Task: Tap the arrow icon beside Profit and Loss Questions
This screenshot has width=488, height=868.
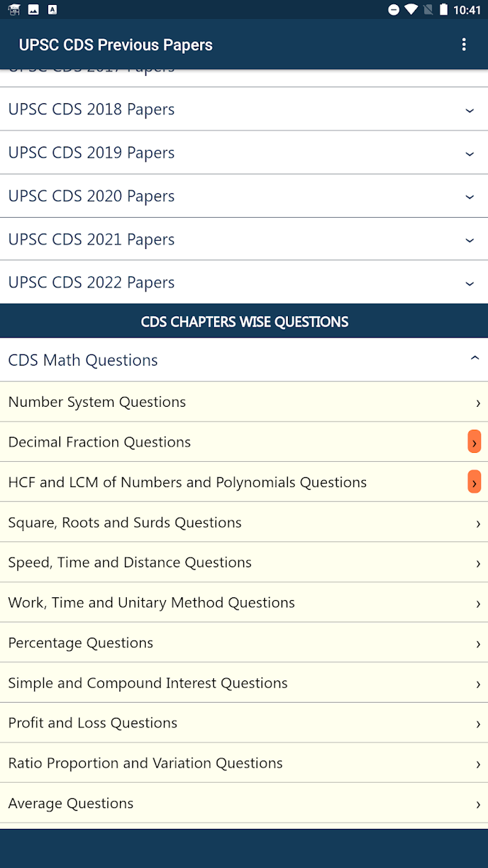Action: click(478, 724)
